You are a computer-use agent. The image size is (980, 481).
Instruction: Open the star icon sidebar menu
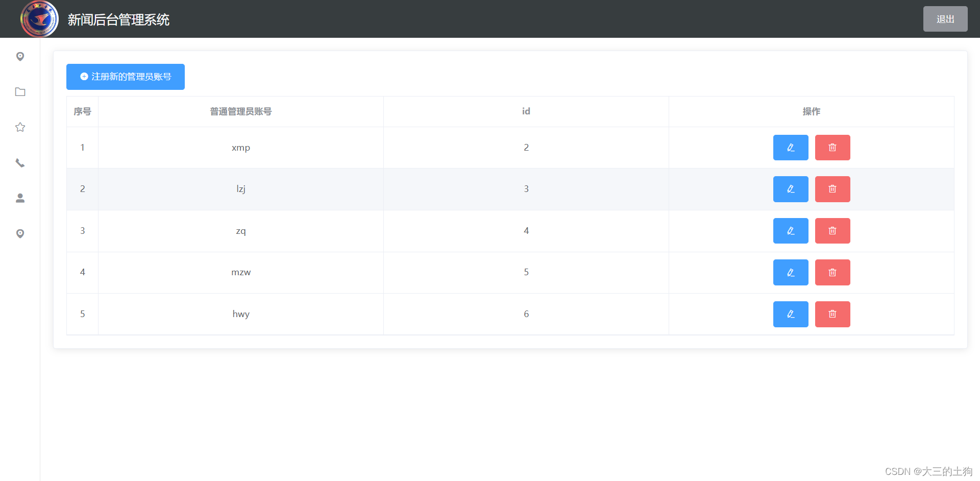click(x=20, y=127)
